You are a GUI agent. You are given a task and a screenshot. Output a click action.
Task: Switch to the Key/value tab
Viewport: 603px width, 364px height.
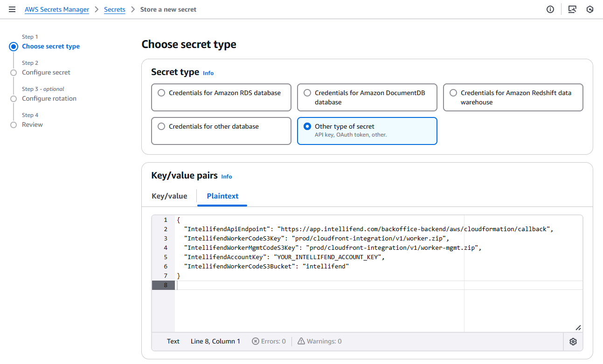(x=169, y=196)
